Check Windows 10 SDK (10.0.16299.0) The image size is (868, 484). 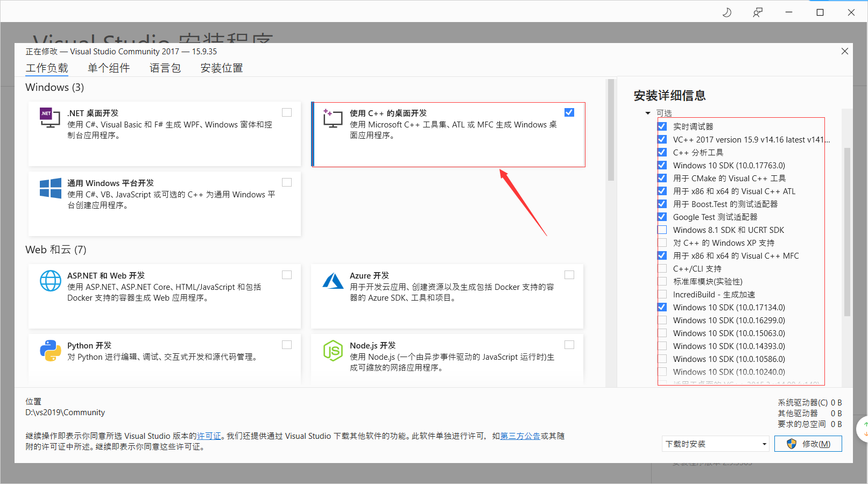pos(662,320)
